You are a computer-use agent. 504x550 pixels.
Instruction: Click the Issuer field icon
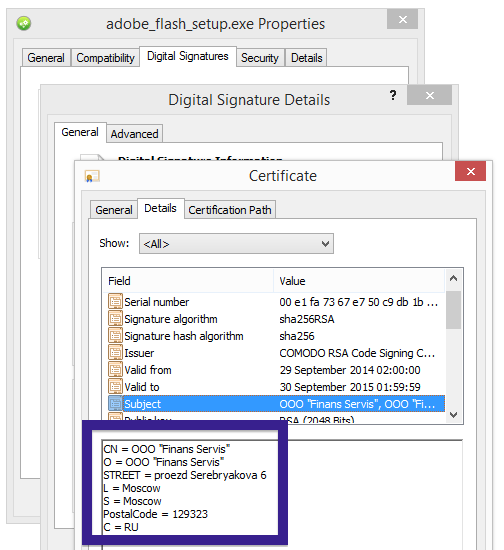(x=115, y=353)
